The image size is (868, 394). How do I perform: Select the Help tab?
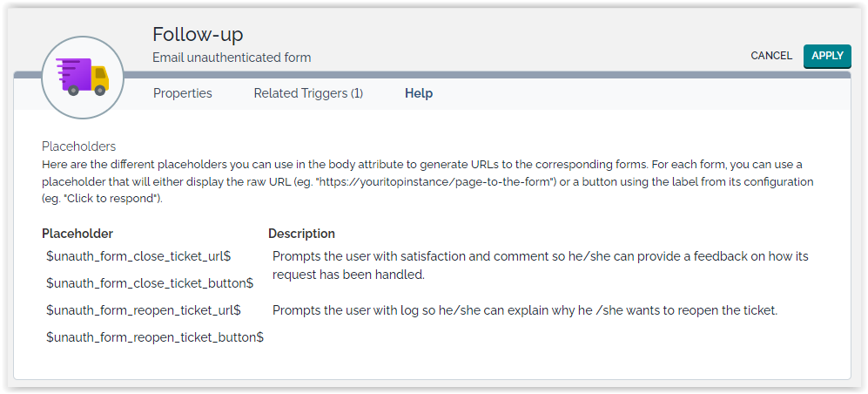(x=419, y=93)
